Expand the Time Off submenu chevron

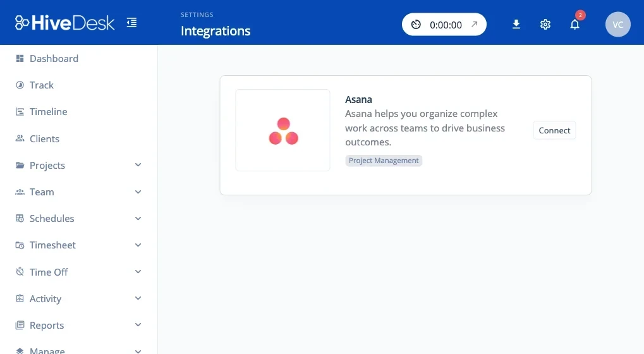pos(138,271)
